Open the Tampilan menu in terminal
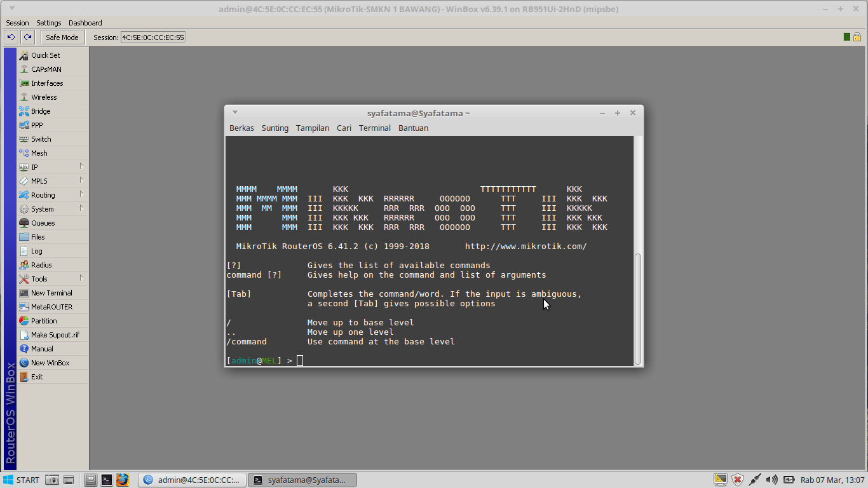 (x=313, y=128)
